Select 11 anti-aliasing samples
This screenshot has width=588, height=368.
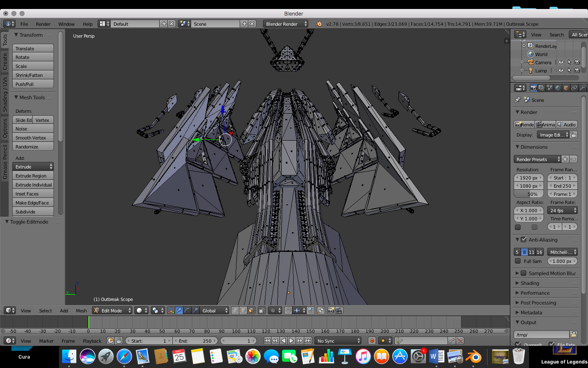532,252
